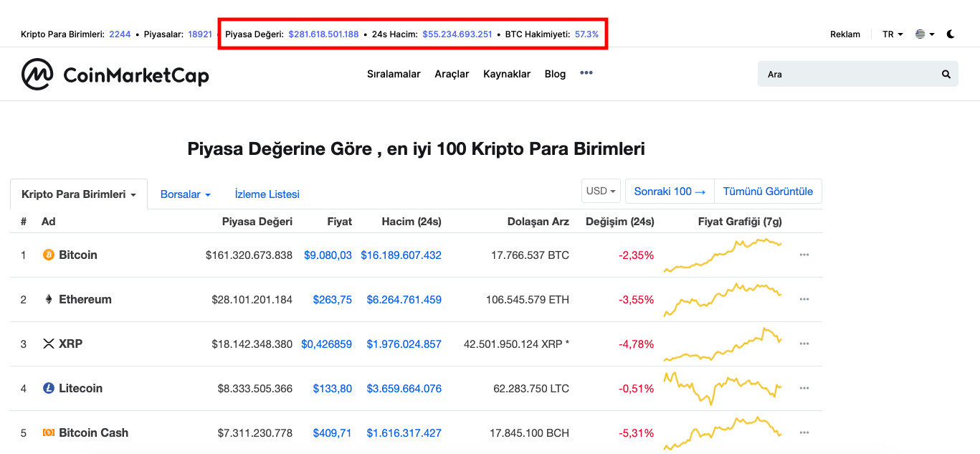Click Litecoin volume $3.659.664.076
This screenshot has width=980, height=454.
pyautogui.click(x=404, y=388)
